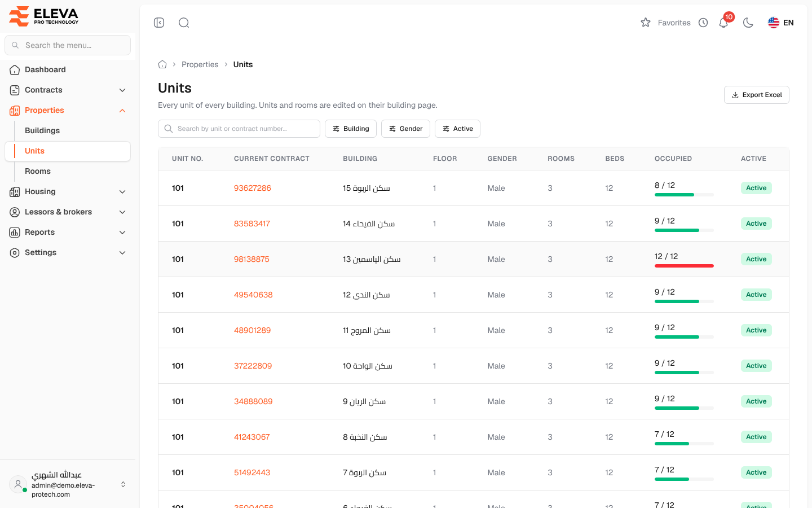Expand the Contracts menu chevron

pyautogui.click(x=122, y=90)
